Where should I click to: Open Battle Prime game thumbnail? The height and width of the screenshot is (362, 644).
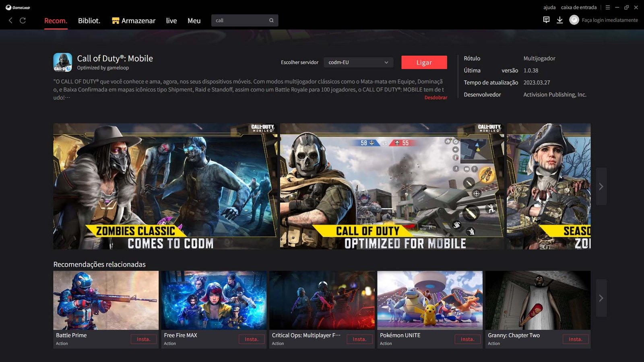(106, 300)
